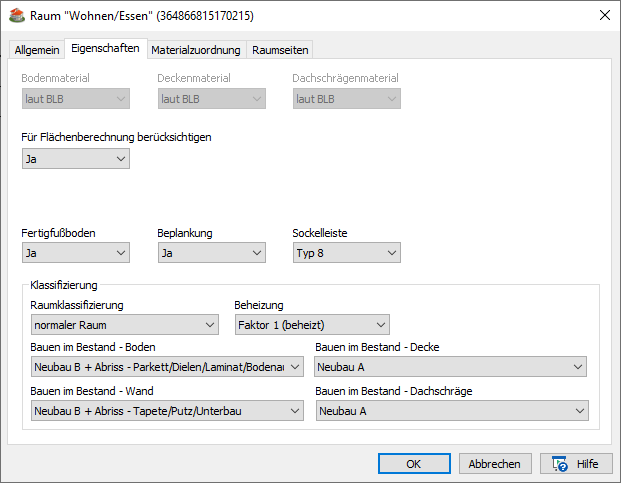Expand the Beheizung dropdown
The height and width of the screenshot is (483, 621).
point(311,324)
